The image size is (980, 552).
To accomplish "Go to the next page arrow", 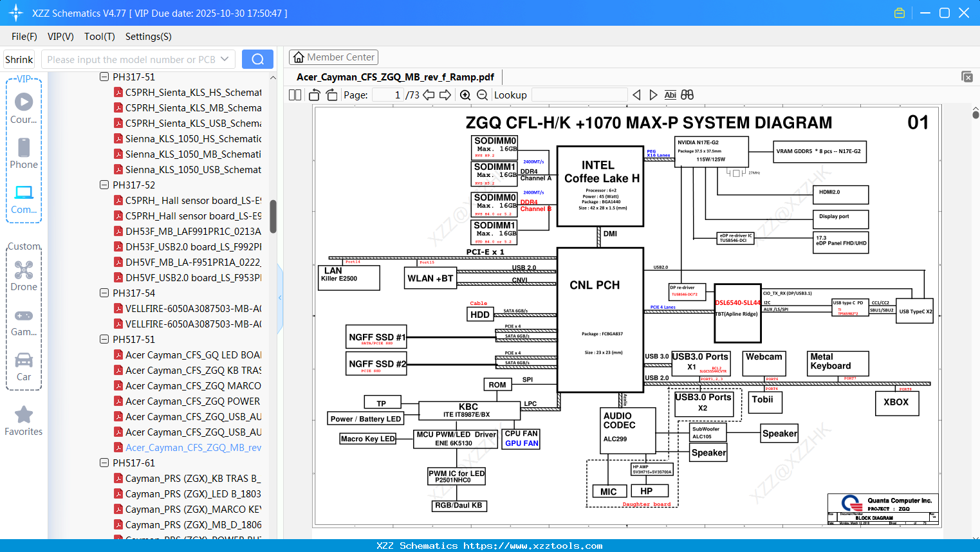I will [x=445, y=95].
